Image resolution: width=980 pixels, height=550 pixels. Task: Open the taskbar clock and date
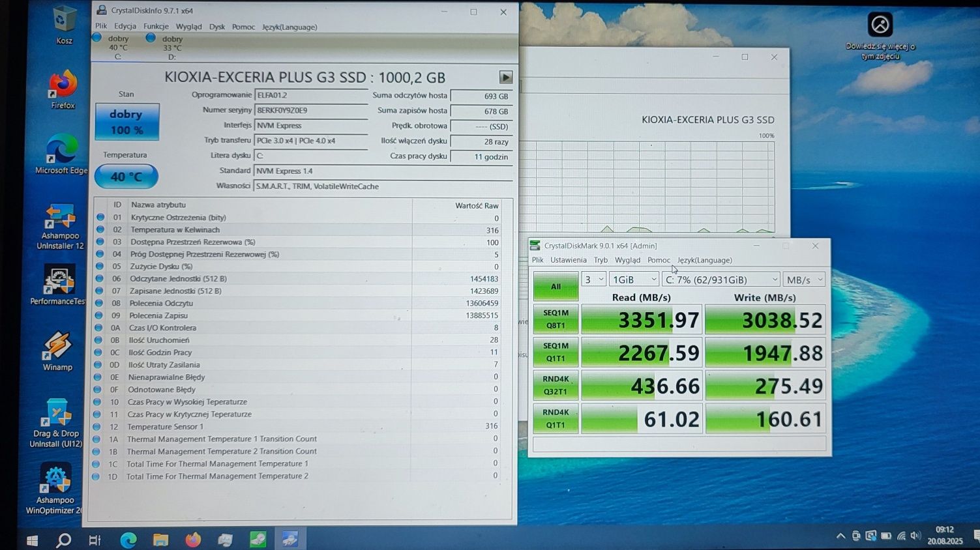point(945,535)
